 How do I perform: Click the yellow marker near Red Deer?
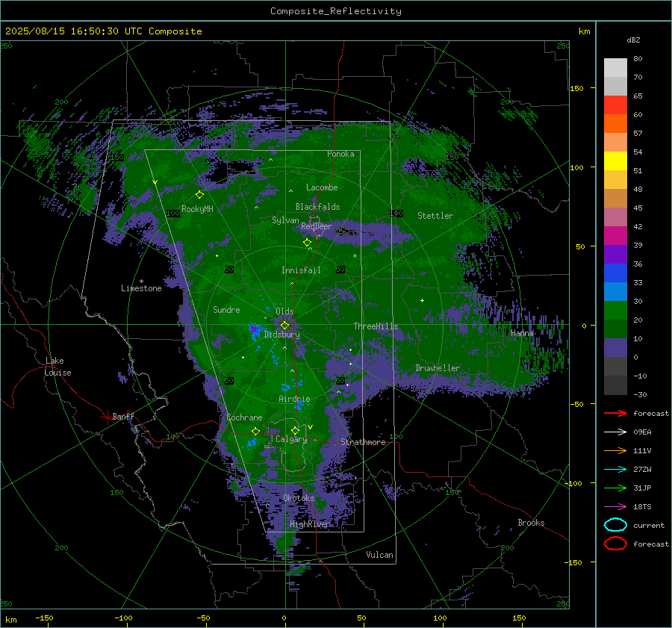click(308, 243)
